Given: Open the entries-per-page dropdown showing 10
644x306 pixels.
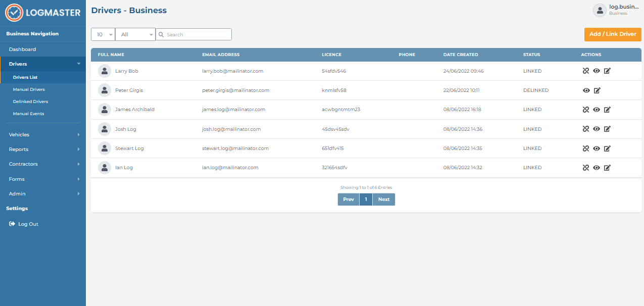Looking at the screenshot, I should point(103,34).
